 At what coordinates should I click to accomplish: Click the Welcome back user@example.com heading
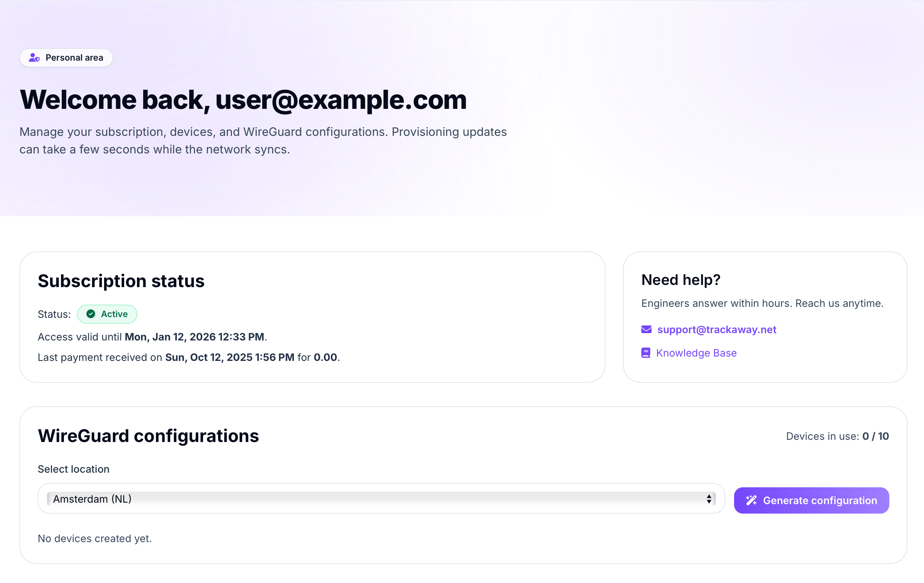pyautogui.click(x=243, y=100)
